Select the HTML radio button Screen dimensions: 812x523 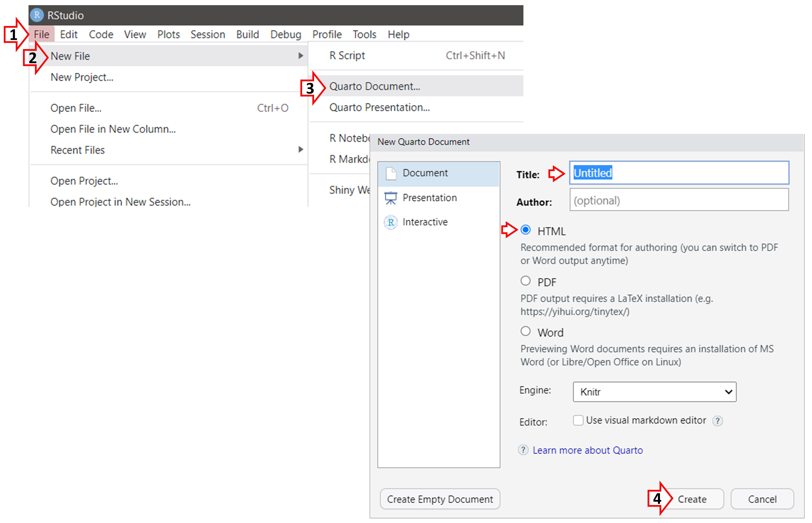(x=525, y=230)
